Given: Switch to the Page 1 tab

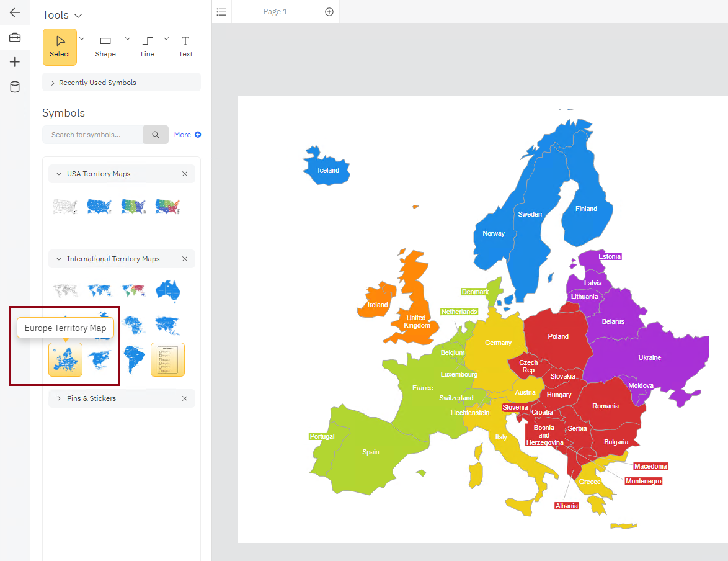Looking at the screenshot, I should click(x=275, y=11).
